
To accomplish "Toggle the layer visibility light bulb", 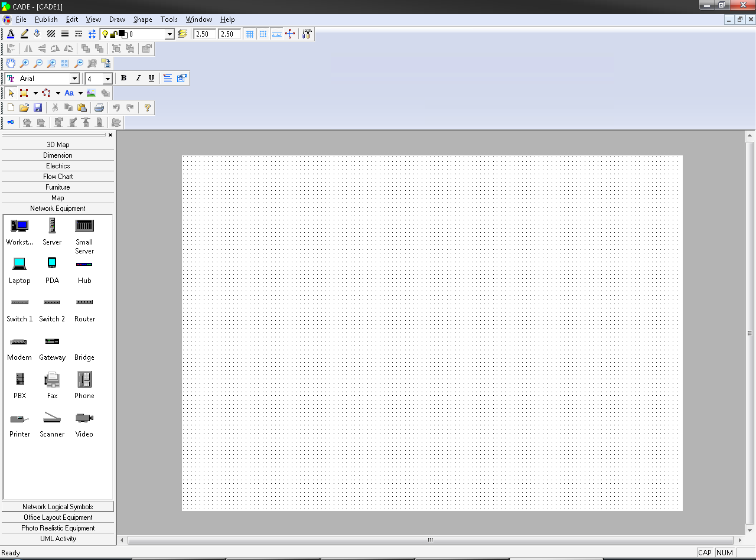I will [105, 34].
